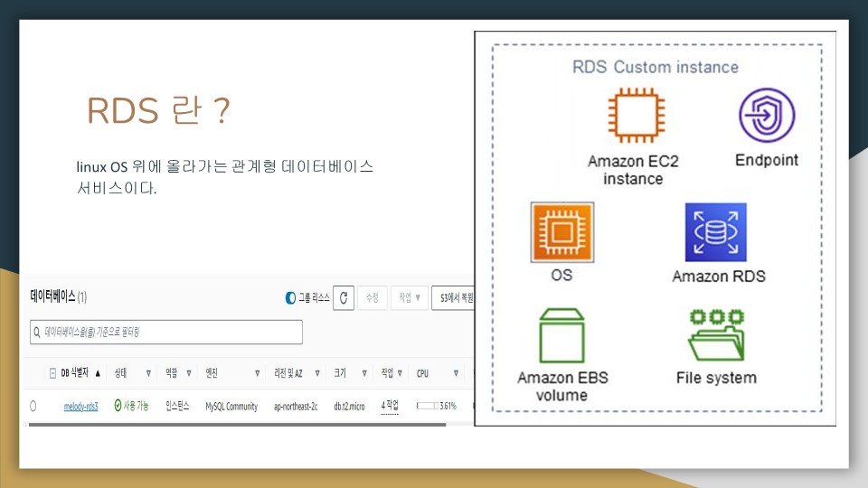The width and height of the screenshot is (868, 488).
Task: Click the Amazon EC2 instance label text
Action: (633, 170)
